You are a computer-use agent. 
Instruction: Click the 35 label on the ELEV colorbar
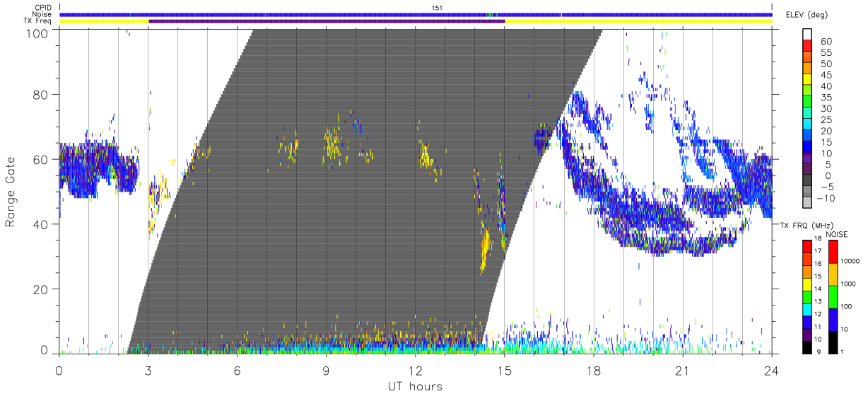[825, 98]
